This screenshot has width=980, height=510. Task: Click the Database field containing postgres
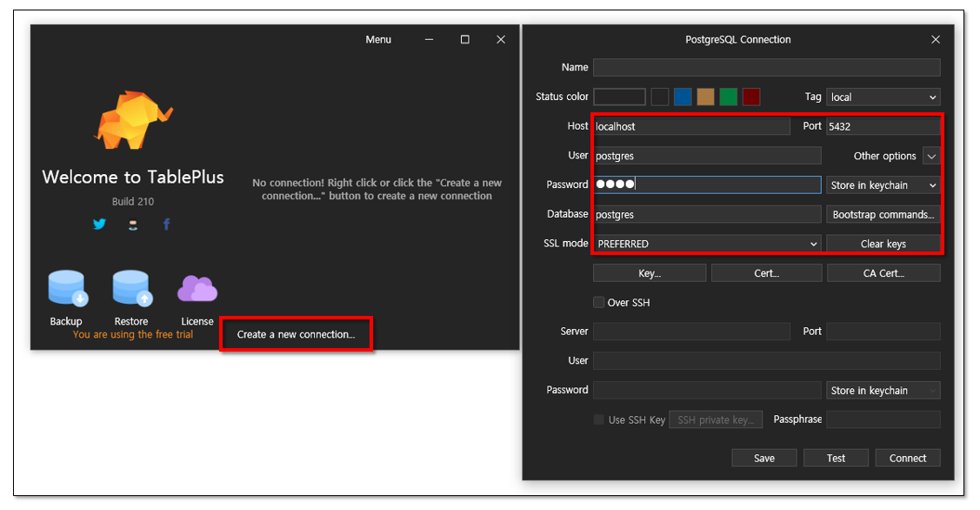(707, 214)
